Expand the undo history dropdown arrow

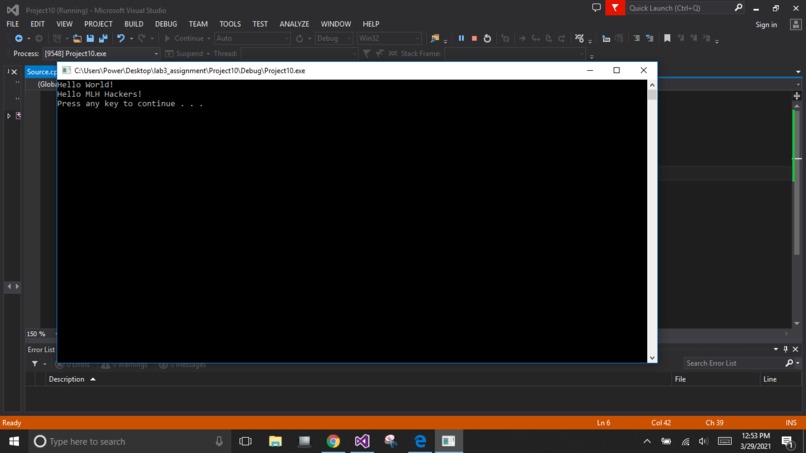click(x=131, y=39)
